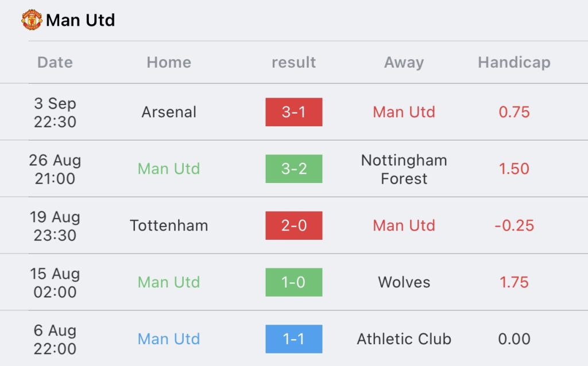Select the 0.75 handicap value
The height and width of the screenshot is (366, 588).
(x=514, y=112)
